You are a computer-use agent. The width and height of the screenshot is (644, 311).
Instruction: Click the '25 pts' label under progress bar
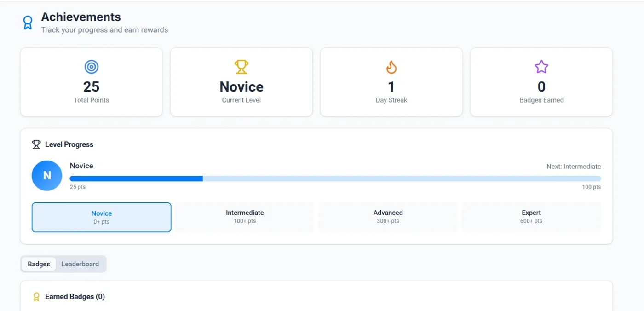[x=78, y=187]
